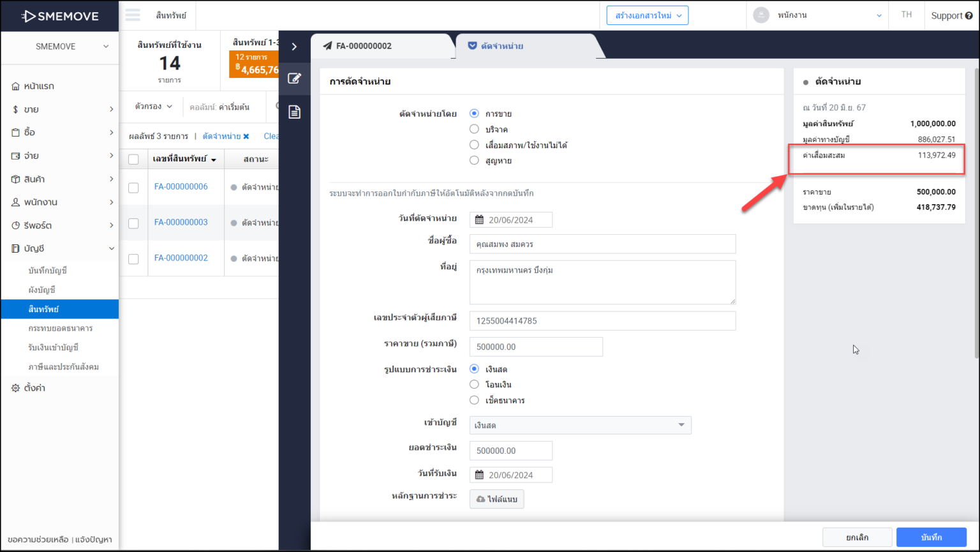Viewport: 980px width, 552px height.
Task: Click the ชื่อผู้ซื้อ input field
Action: point(602,244)
